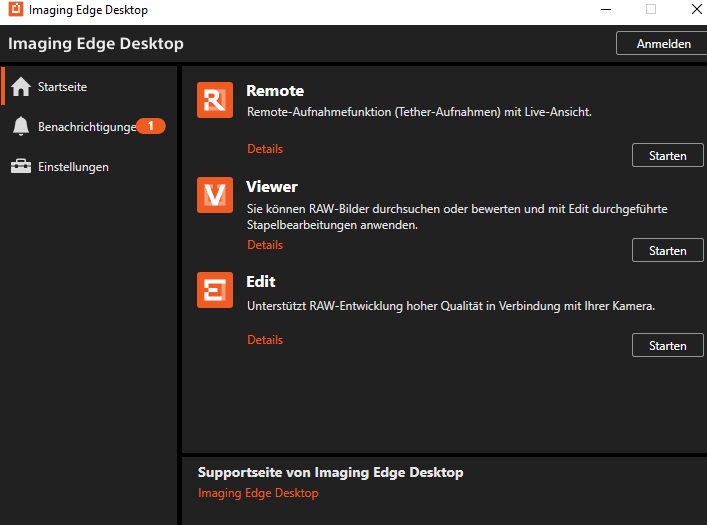This screenshot has height=525, width=707.
Task: Select Startseite in the sidebar
Action: [x=89, y=87]
